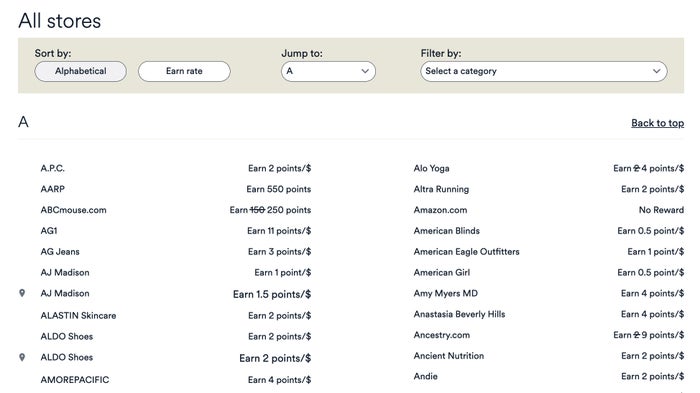Screen dimensions: 700x393
Task: Open the Andie store link
Action: tap(425, 376)
